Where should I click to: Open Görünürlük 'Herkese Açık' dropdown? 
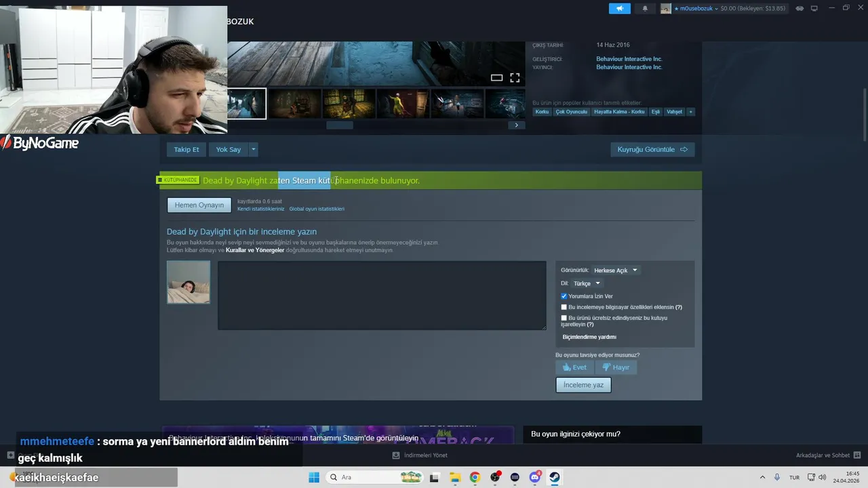(x=616, y=270)
